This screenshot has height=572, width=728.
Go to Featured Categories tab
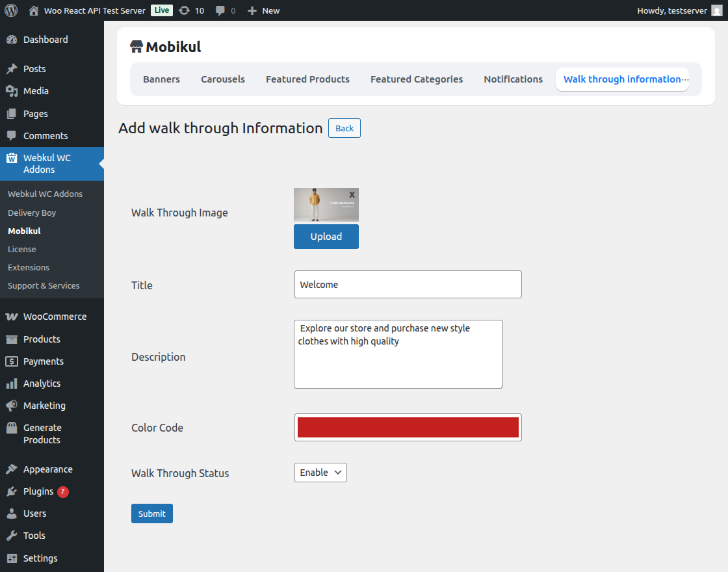[x=417, y=79]
